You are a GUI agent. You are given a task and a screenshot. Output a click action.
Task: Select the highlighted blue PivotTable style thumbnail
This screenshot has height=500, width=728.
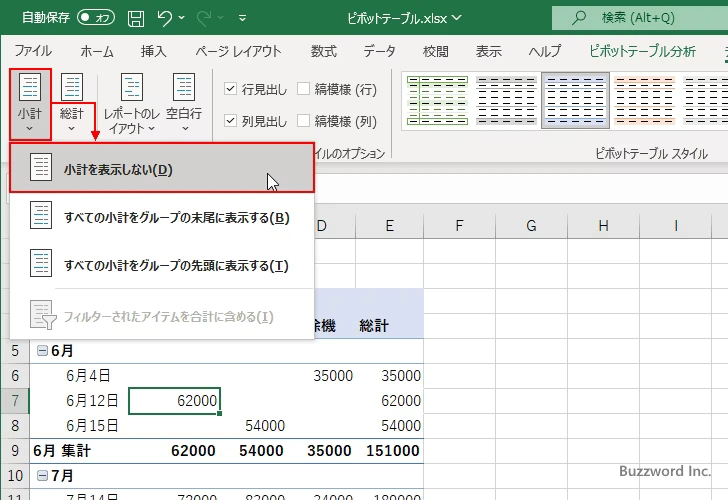pyautogui.click(x=575, y=101)
